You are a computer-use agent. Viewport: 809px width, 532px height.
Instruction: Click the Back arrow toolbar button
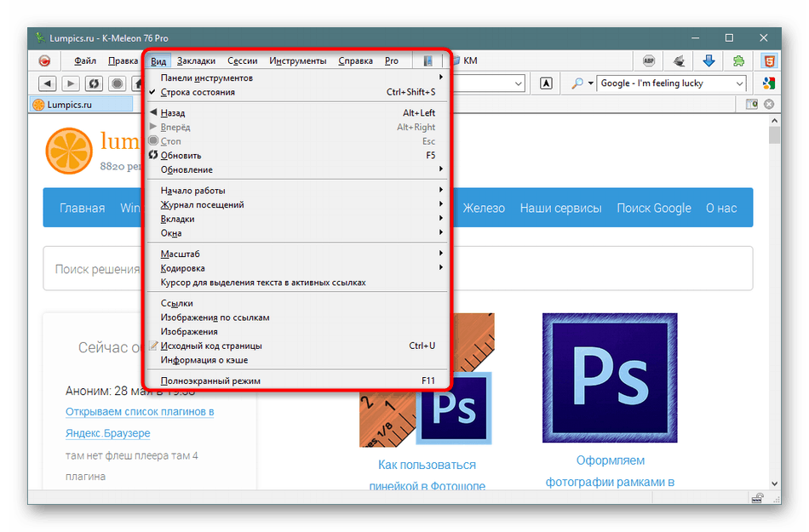point(48,83)
